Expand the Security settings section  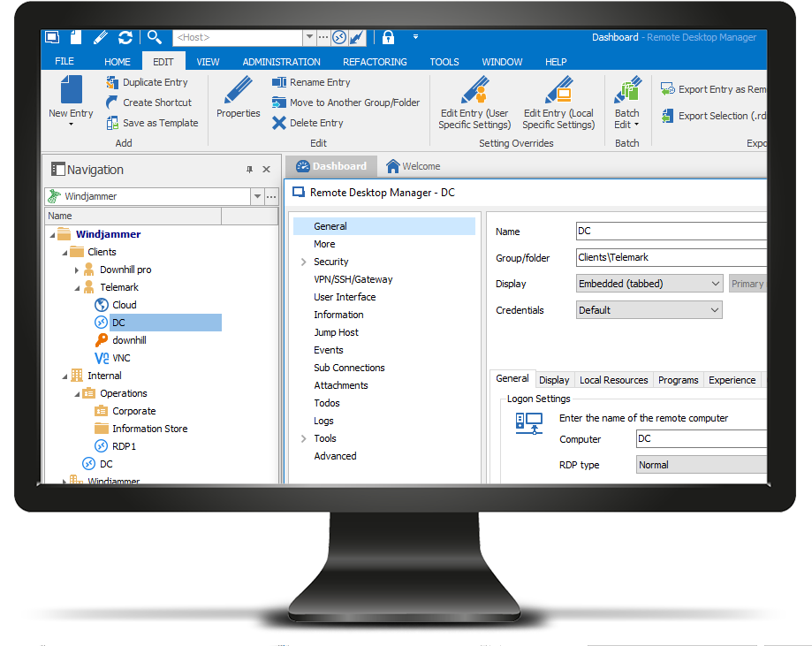303,262
